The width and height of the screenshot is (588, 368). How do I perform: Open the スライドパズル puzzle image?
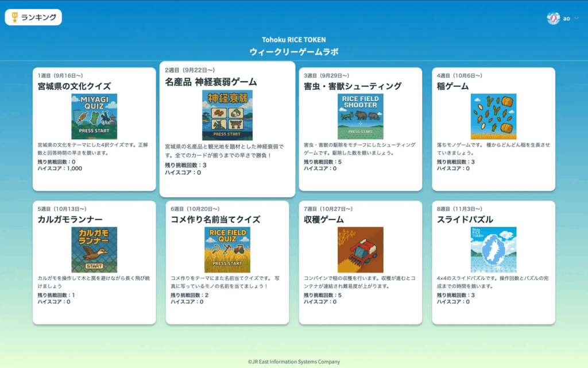[x=493, y=250]
